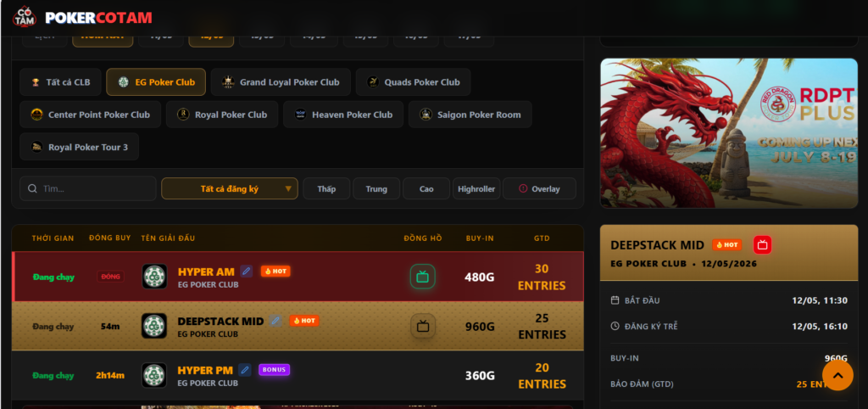
Task: Filter by Grand Loyal Poker Club
Action: [x=281, y=82]
